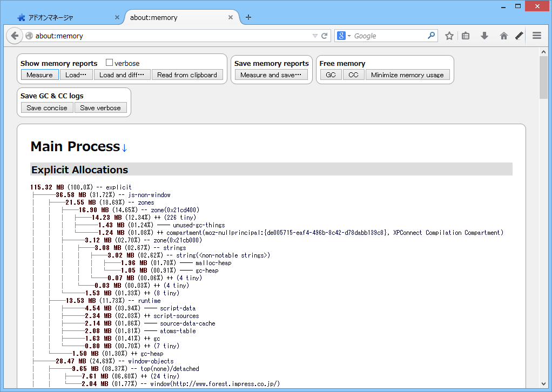Click Read from clipboard button

tap(187, 75)
